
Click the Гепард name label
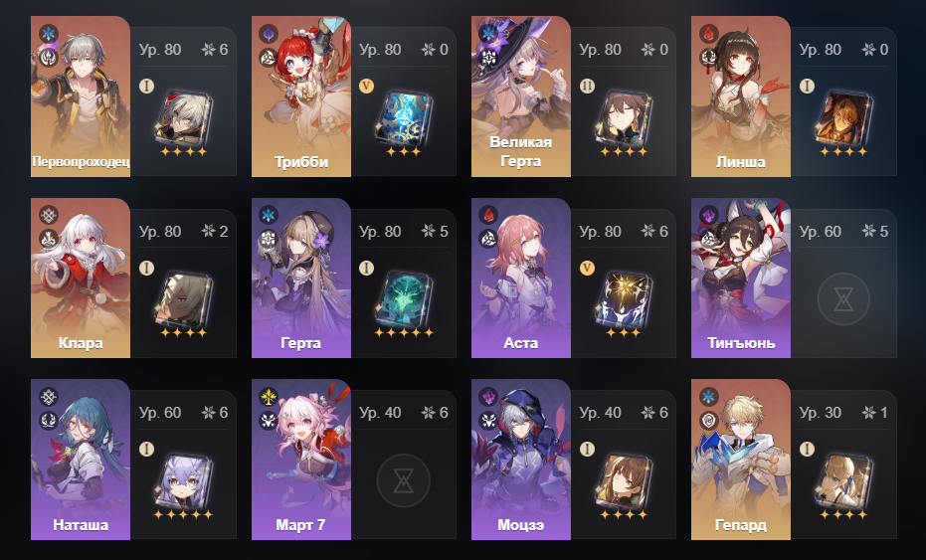pos(741,524)
